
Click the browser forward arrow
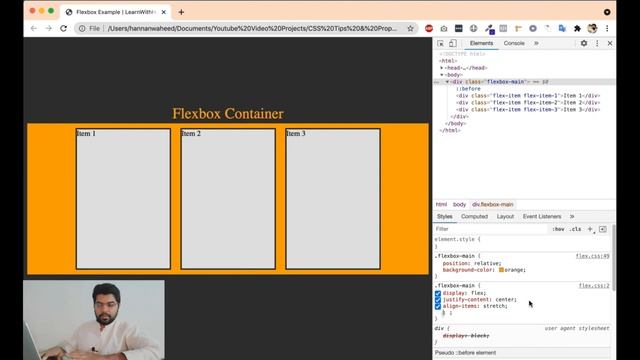[49, 29]
